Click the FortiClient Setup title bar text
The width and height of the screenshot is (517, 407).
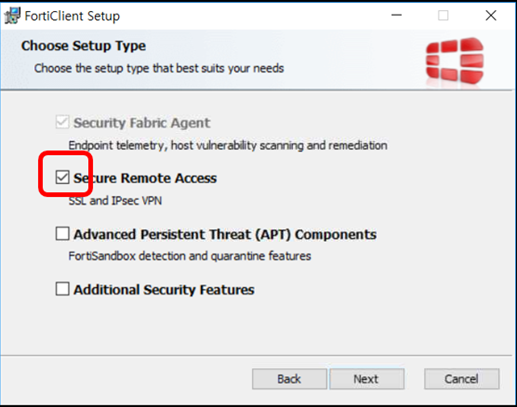[72, 16]
